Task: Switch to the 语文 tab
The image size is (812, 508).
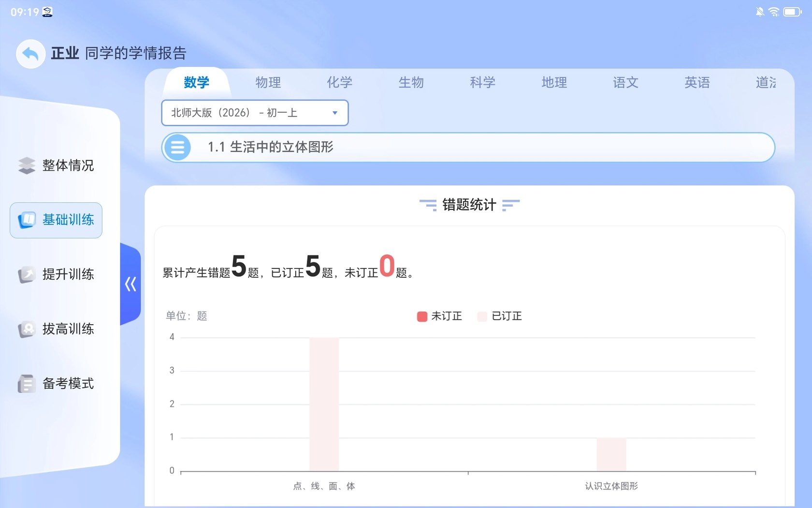Action: pyautogui.click(x=626, y=83)
